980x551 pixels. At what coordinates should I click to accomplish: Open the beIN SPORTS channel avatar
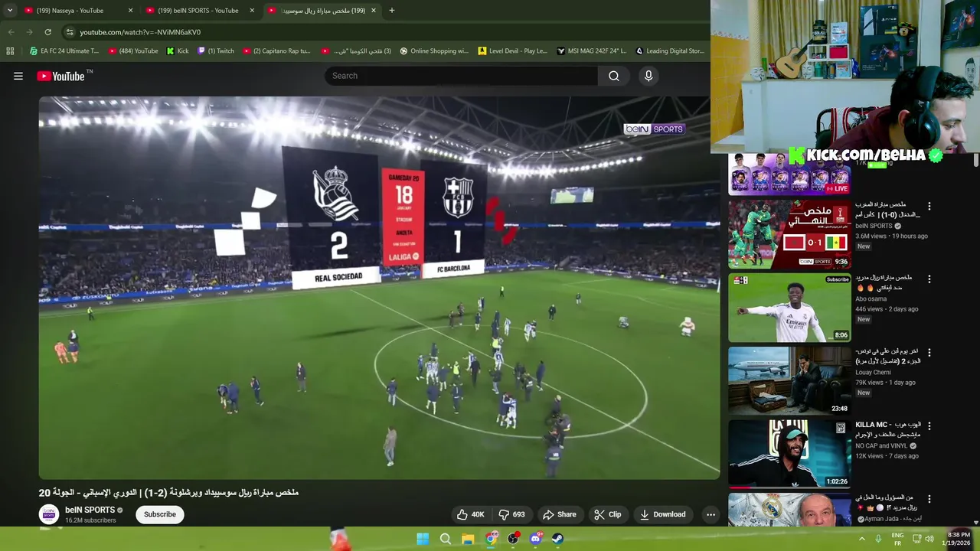tap(49, 514)
